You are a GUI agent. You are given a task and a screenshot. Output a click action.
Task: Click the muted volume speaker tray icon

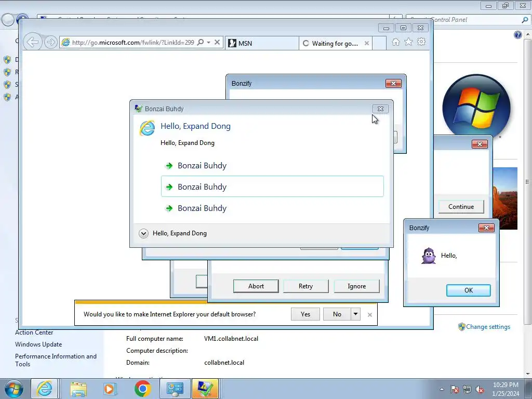click(x=480, y=390)
